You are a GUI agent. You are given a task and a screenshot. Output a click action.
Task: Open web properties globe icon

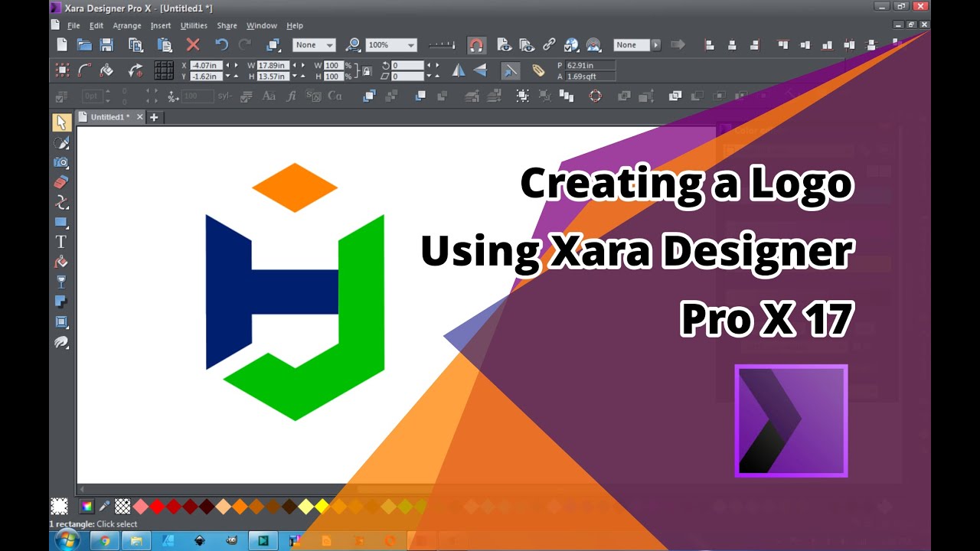[x=571, y=45]
